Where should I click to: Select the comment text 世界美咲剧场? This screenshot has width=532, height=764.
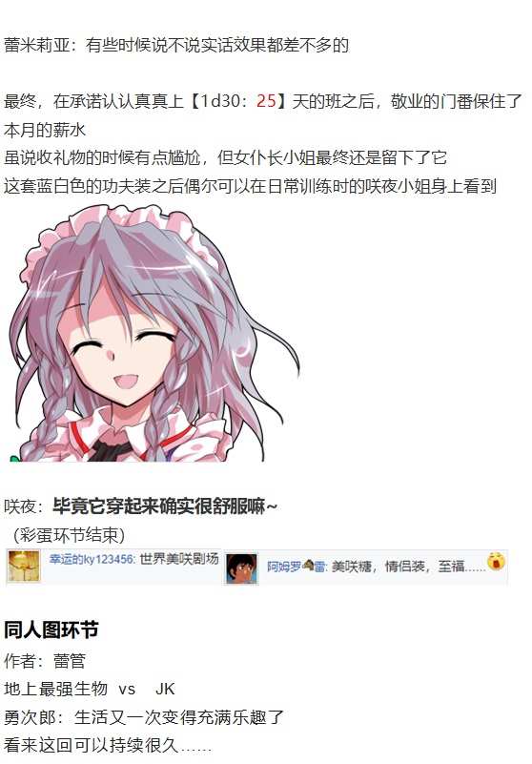[x=179, y=559]
